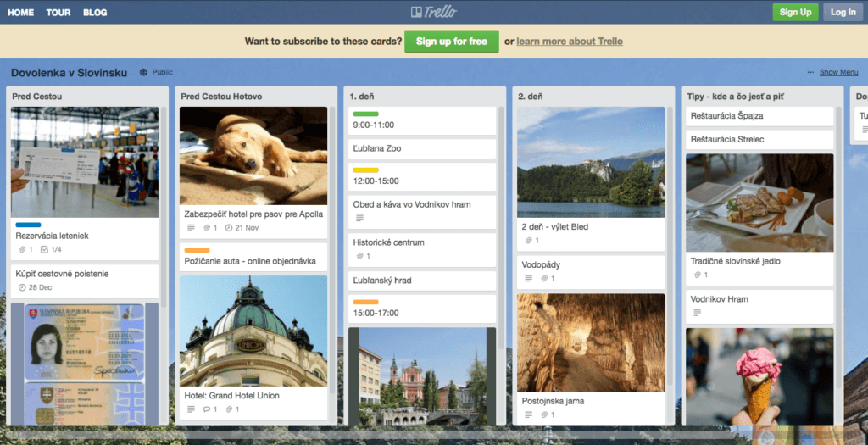Click description icon on Obed a káva card
Image resolution: width=868 pixels, height=445 pixels.
[359, 219]
